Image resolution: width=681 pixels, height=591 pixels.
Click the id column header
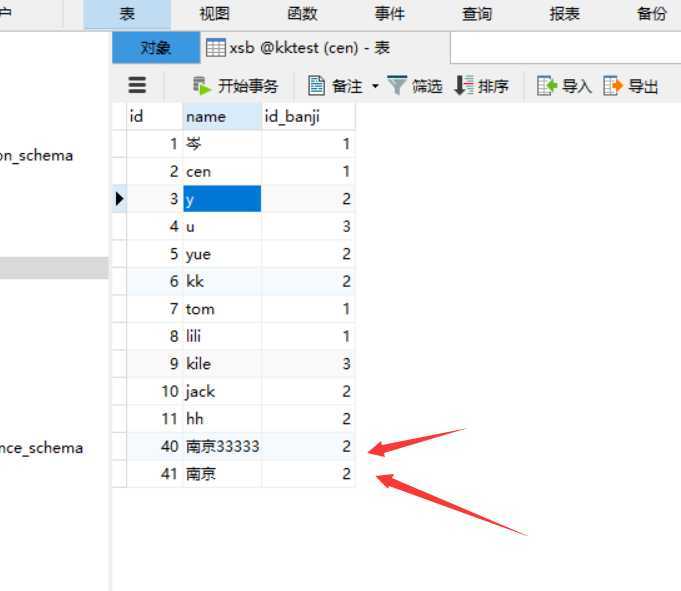click(x=155, y=116)
